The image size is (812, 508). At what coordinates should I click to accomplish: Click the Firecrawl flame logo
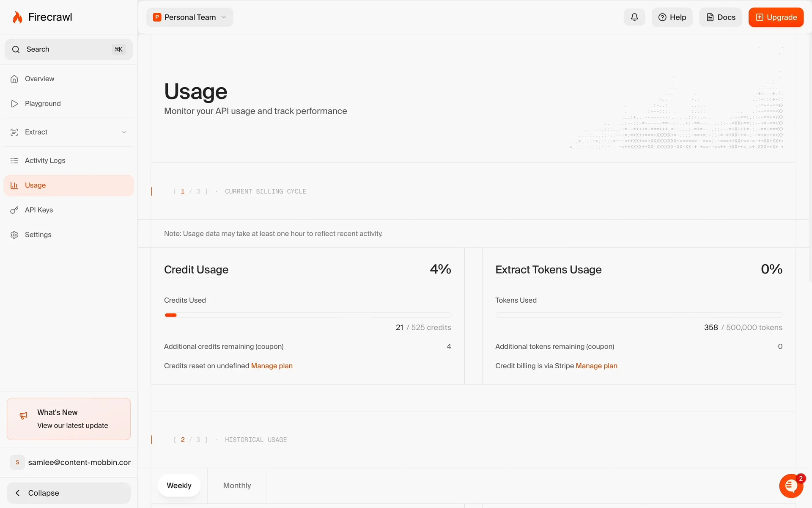click(x=17, y=17)
